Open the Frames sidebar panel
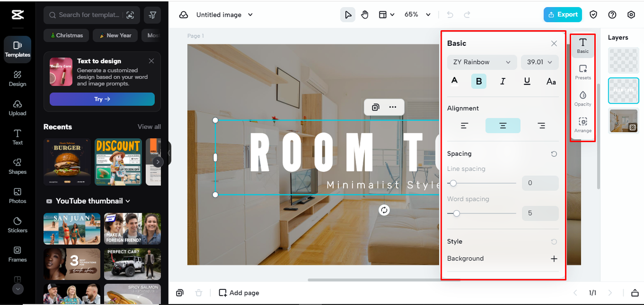Image resolution: width=644 pixels, height=305 pixels. click(x=18, y=254)
